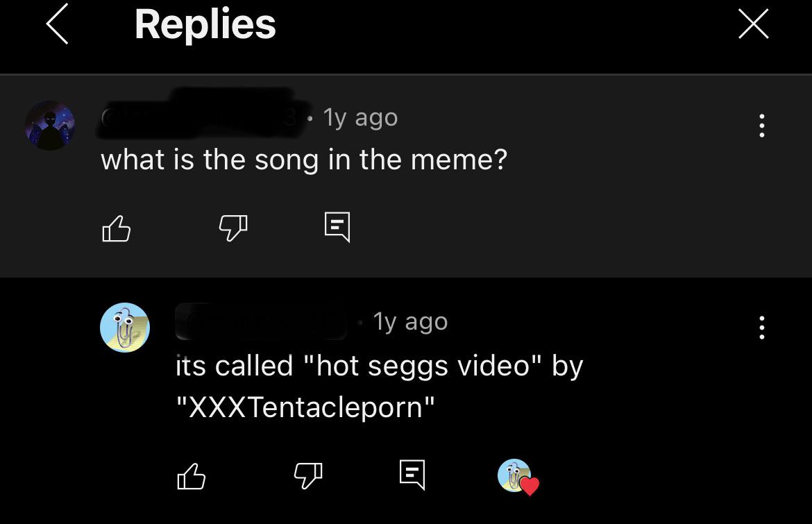Dislike the "what is the song" comment

233,228
